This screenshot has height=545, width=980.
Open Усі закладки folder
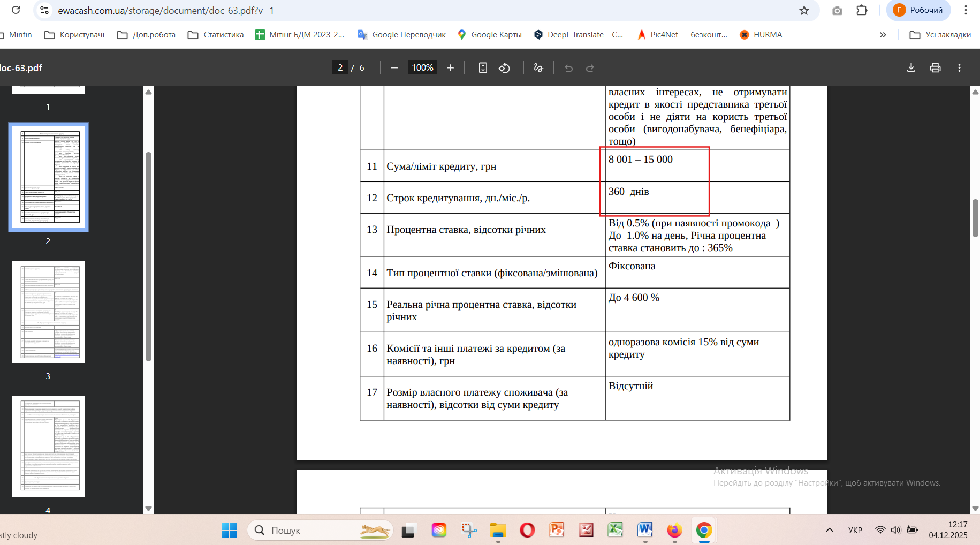pyautogui.click(x=940, y=35)
